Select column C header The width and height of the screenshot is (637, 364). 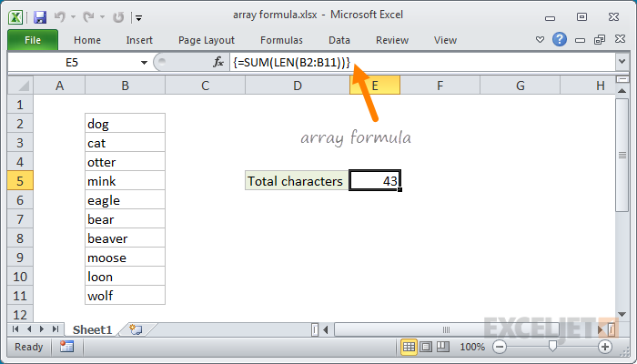click(x=205, y=86)
